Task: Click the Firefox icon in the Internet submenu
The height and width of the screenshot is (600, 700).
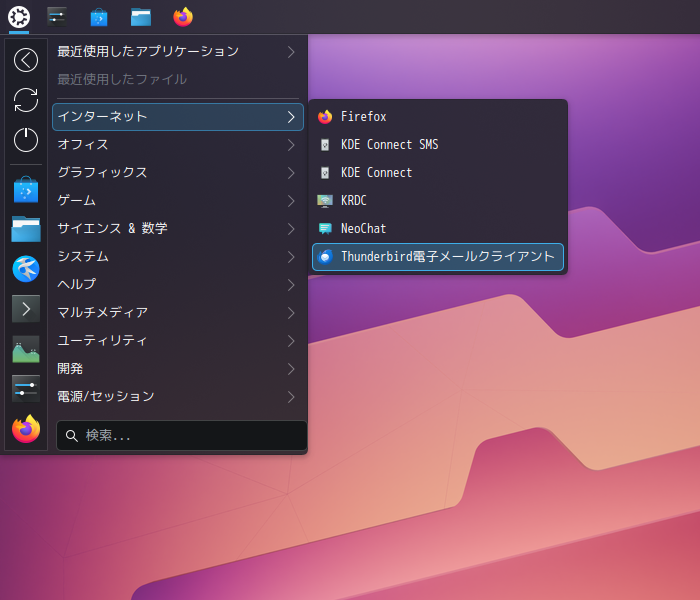Action: (x=325, y=117)
